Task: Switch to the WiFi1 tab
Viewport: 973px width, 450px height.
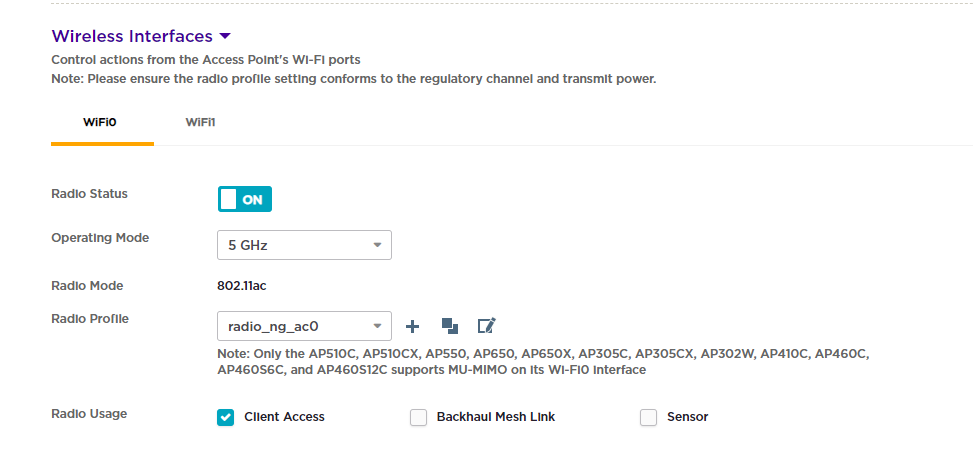Action: [x=201, y=122]
